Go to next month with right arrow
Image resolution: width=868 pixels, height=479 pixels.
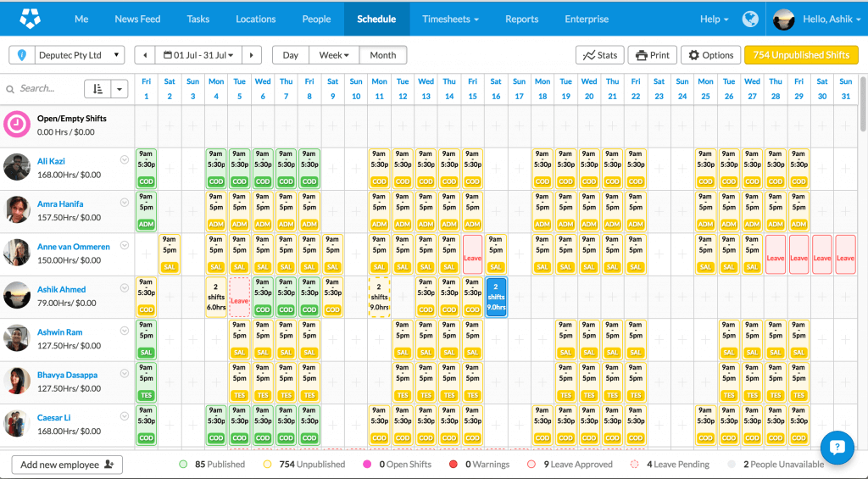252,55
